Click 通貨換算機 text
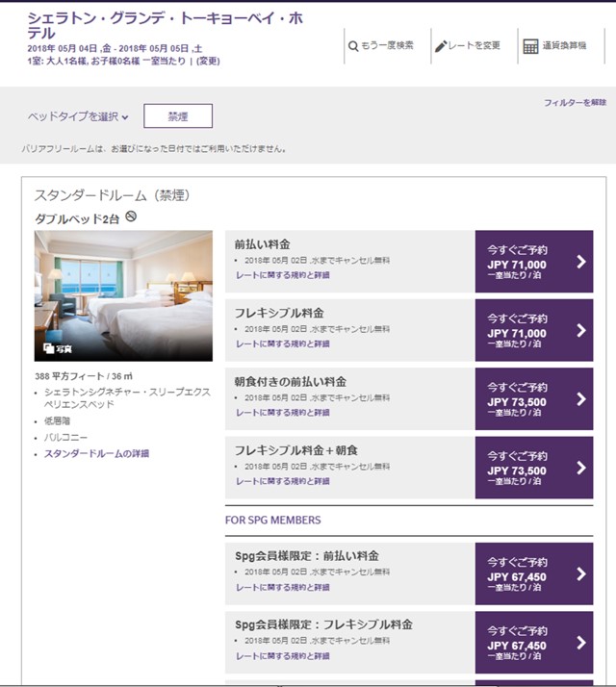Screen dimensions: 616x687 [x=564, y=45]
